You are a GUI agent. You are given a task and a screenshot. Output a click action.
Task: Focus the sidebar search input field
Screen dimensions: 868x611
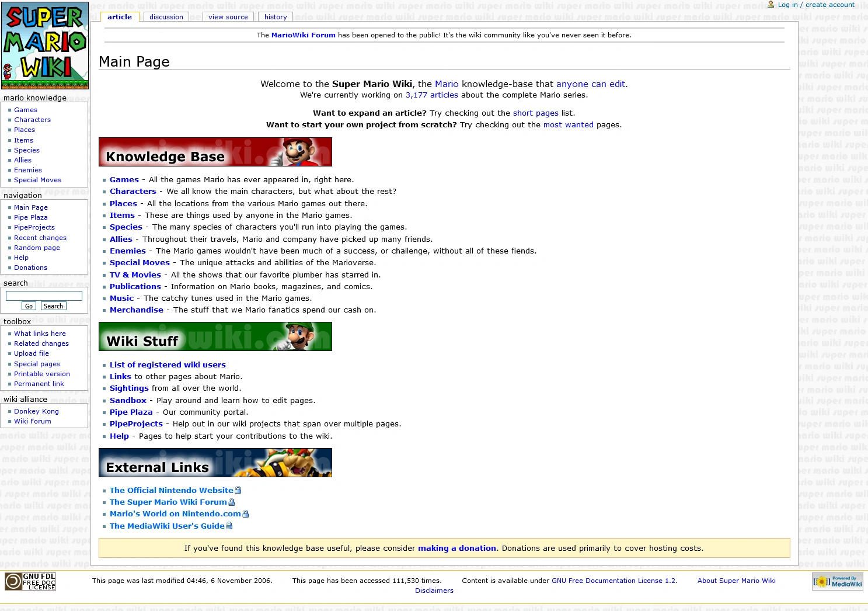pos(44,296)
